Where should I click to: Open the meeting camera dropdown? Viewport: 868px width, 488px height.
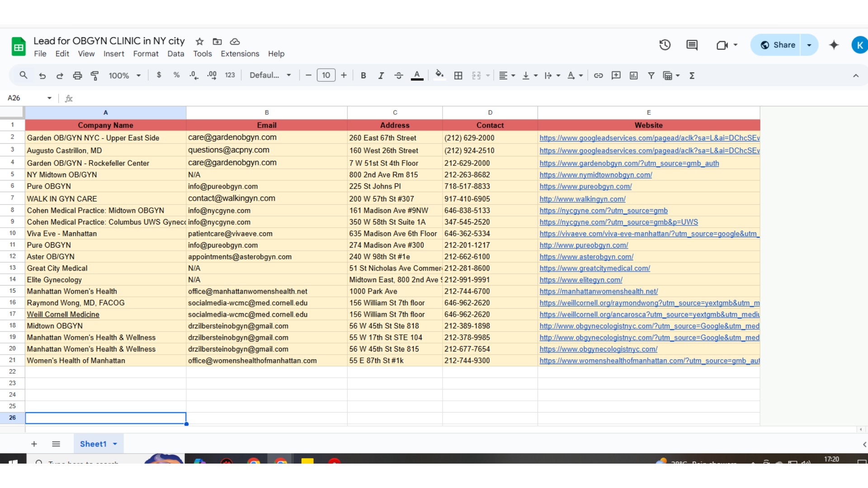[736, 45]
